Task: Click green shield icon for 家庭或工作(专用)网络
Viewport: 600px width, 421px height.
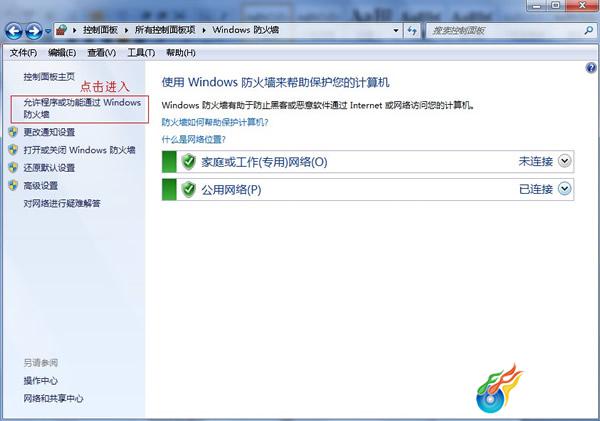Action: point(189,162)
